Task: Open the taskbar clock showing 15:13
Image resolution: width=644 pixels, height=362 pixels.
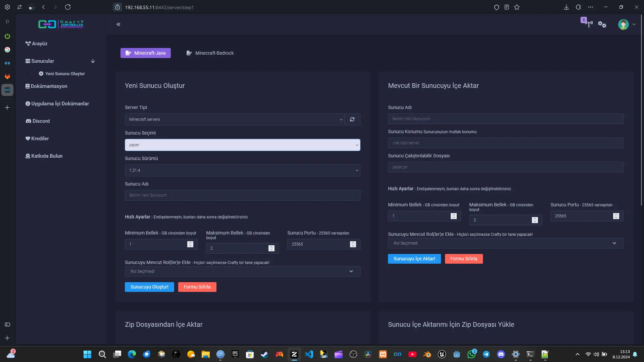Action: pos(621,354)
